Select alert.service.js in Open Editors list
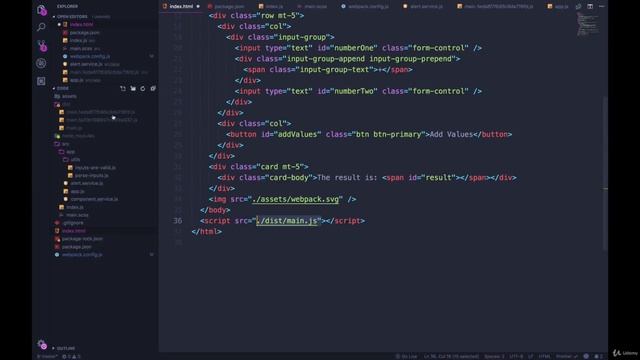Viewport: 640px width, 360px height. 86,64
